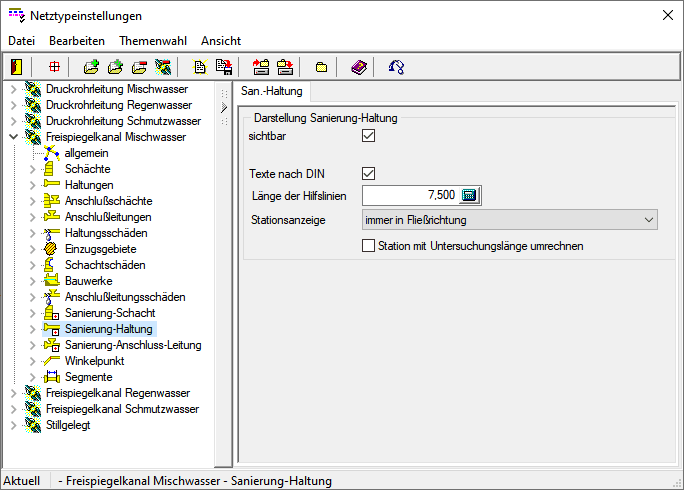Click the exit door icon in toolbar
This screenshot has width=684, height=490.
coord(16,67)
